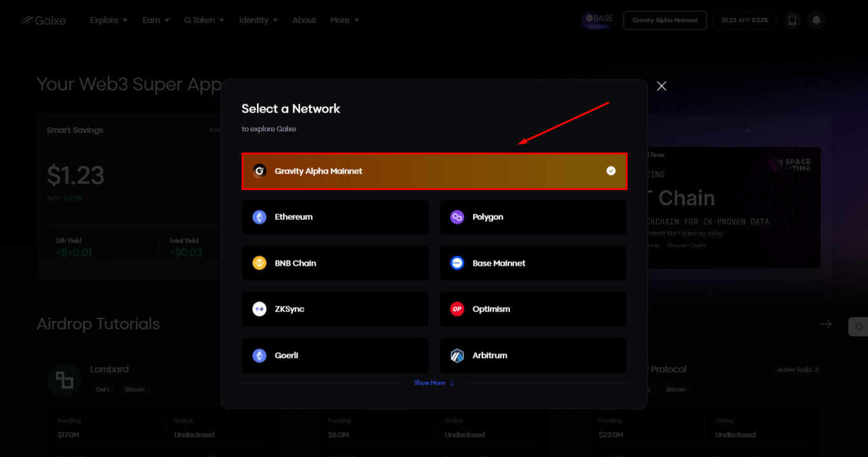
Task: Click the Bitcoin tag on Lombard card
Action: [135, 389]
